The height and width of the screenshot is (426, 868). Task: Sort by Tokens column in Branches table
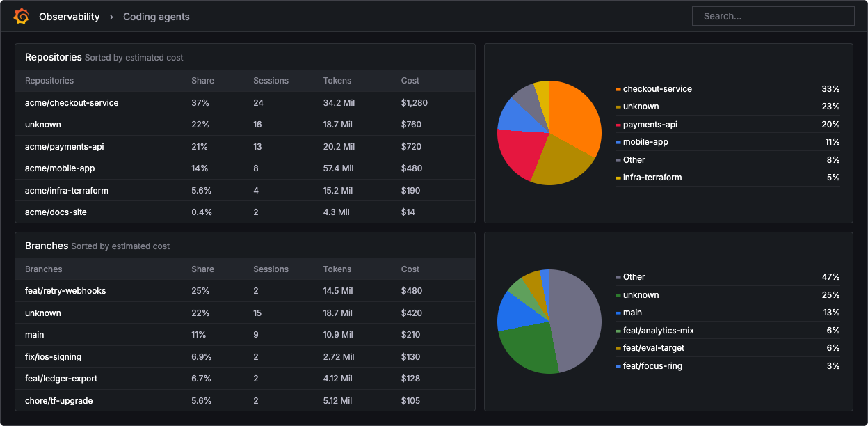337,269
